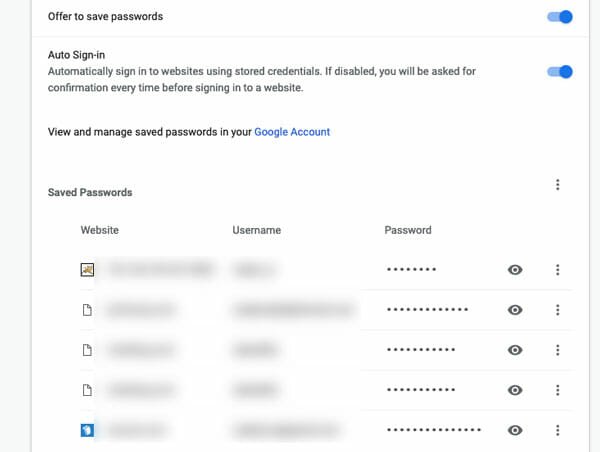
Task: Disable the Auto Sign-in switch
Action: click(x=560, y=72)
